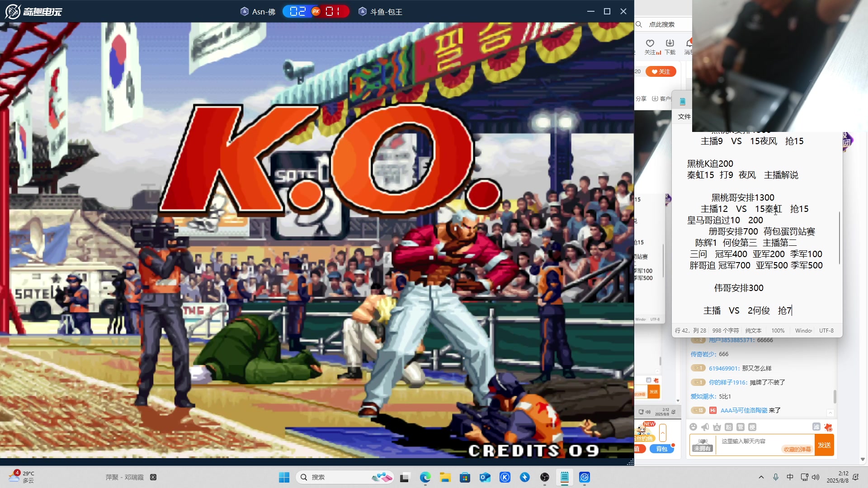Maximize the 奇趣电玩 game window

(607, 11)
